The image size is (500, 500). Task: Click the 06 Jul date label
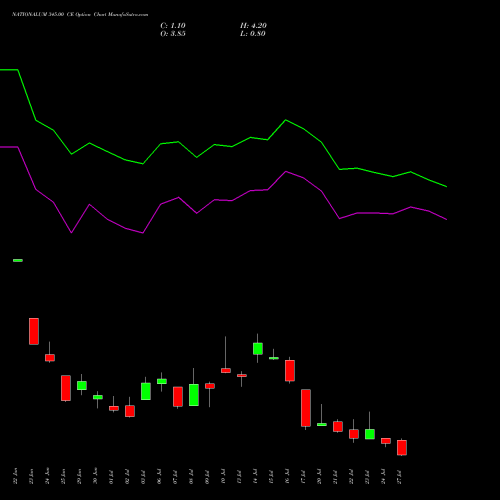click(x=159, y=477)
